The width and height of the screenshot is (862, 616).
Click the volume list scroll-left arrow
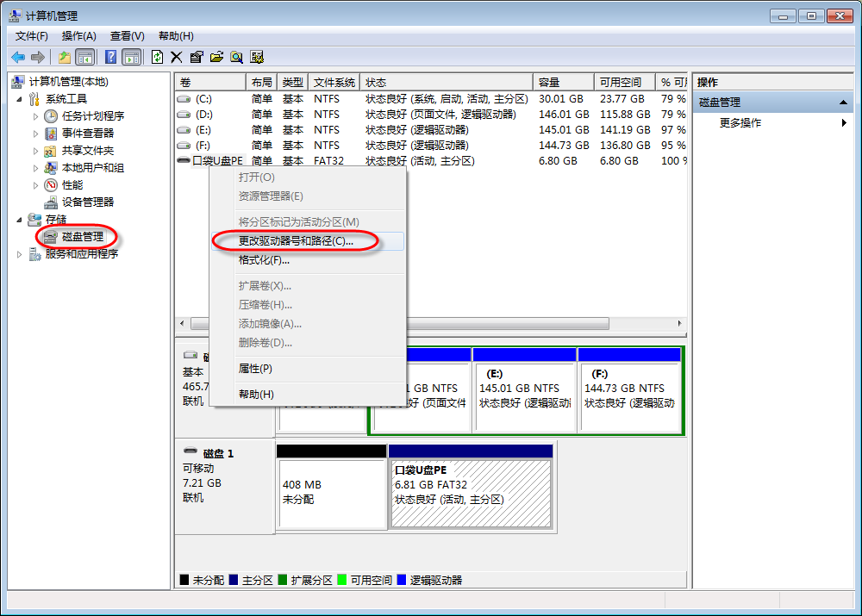(182, 323)
